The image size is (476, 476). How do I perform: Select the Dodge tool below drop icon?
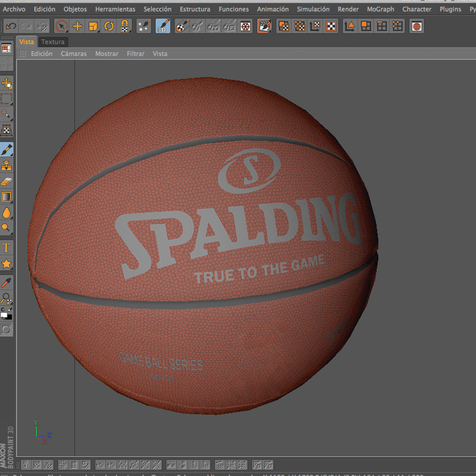tap(7, 228)
